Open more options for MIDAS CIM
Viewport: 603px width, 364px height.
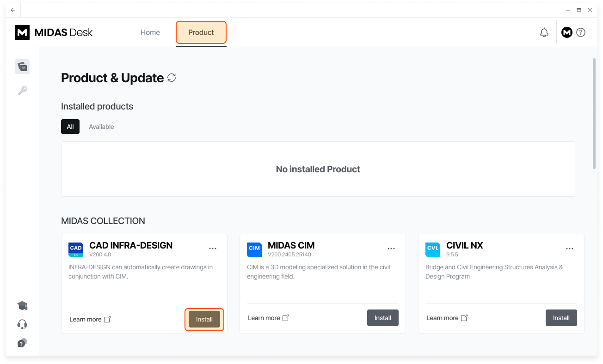click(x=391, y=249)
